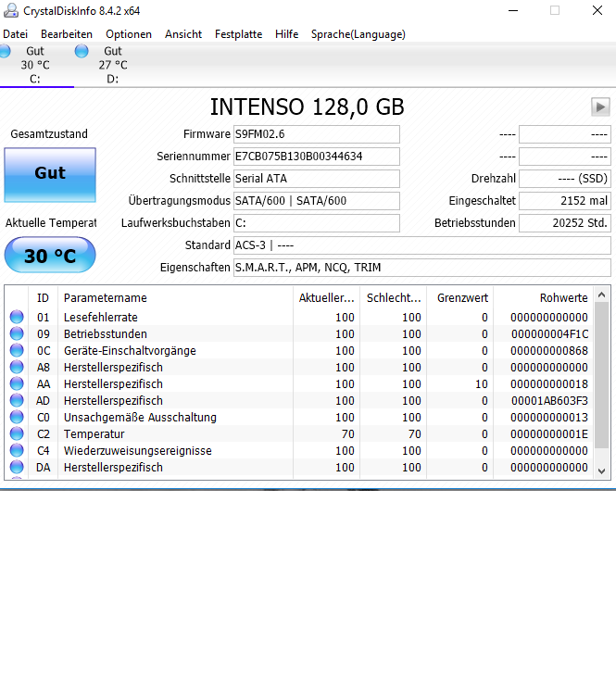Click status icon of row AD

coord(17,400)
